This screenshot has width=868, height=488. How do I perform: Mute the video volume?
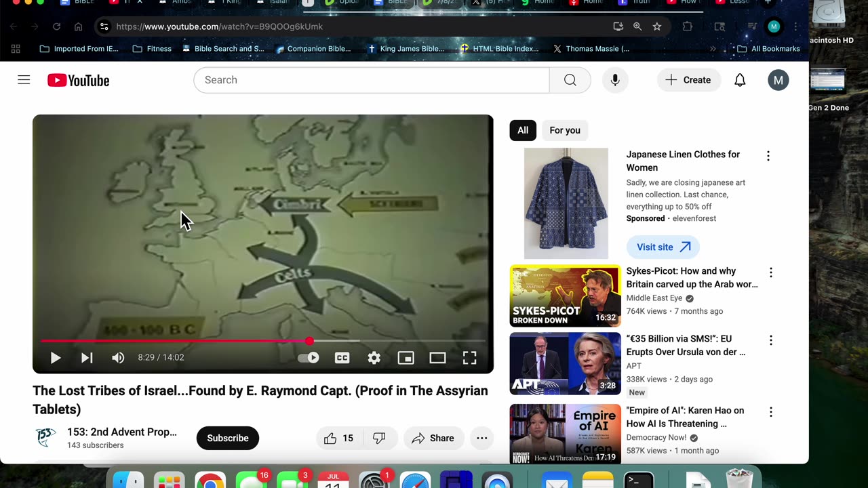[118, 358]
